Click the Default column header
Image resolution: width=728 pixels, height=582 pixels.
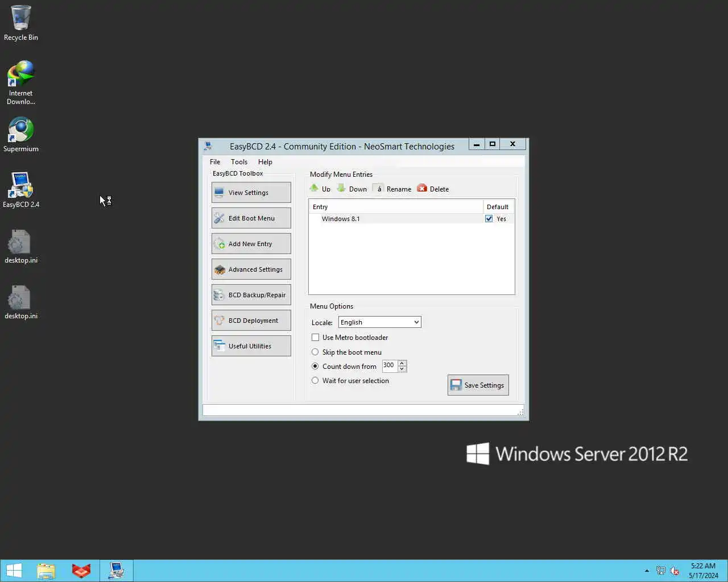(x=498, y=207)
